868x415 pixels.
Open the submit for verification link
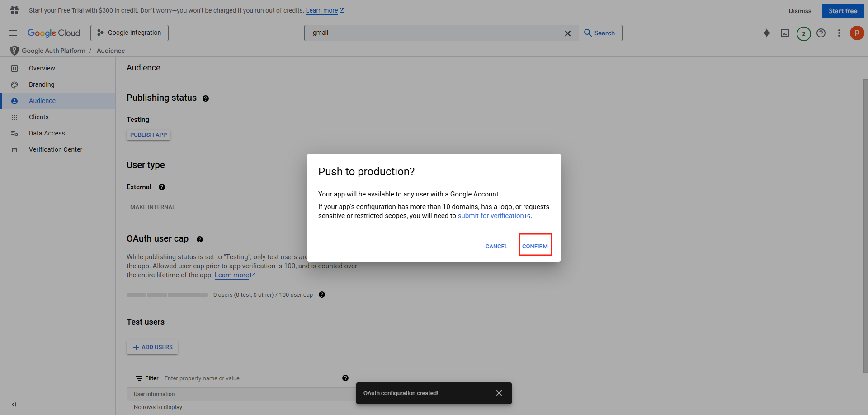491,216
